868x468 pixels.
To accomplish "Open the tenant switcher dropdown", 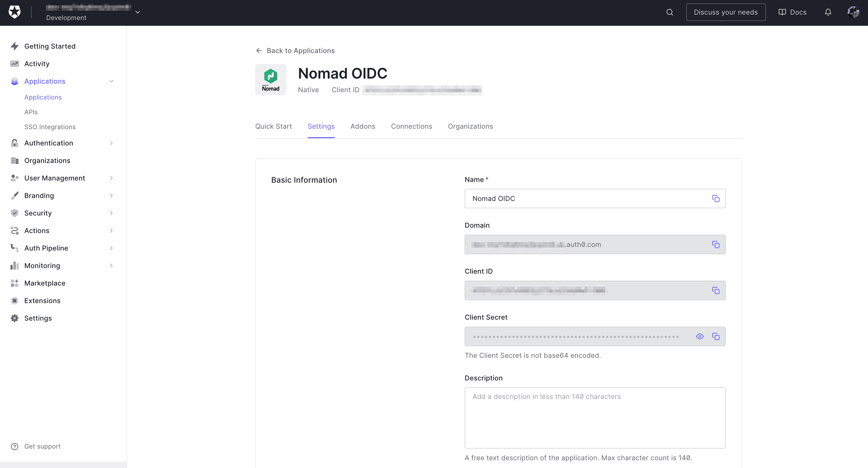I will (x=137, y=12).
